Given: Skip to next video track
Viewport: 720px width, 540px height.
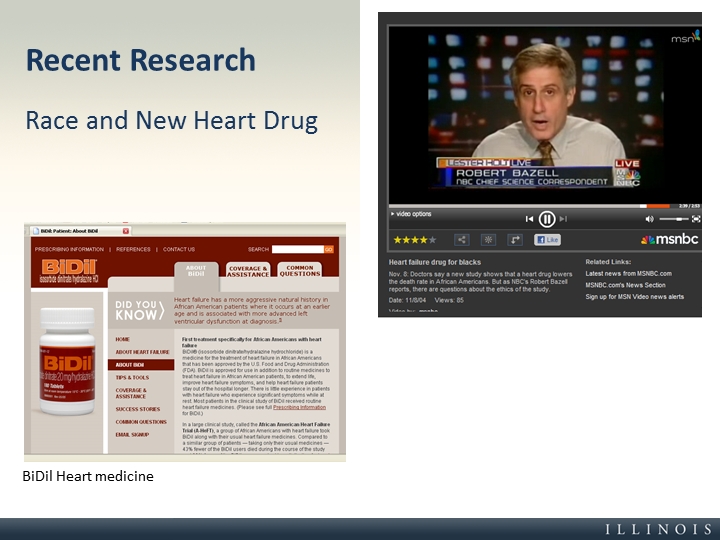Looking at the screenshot, I should click(563, 219).
